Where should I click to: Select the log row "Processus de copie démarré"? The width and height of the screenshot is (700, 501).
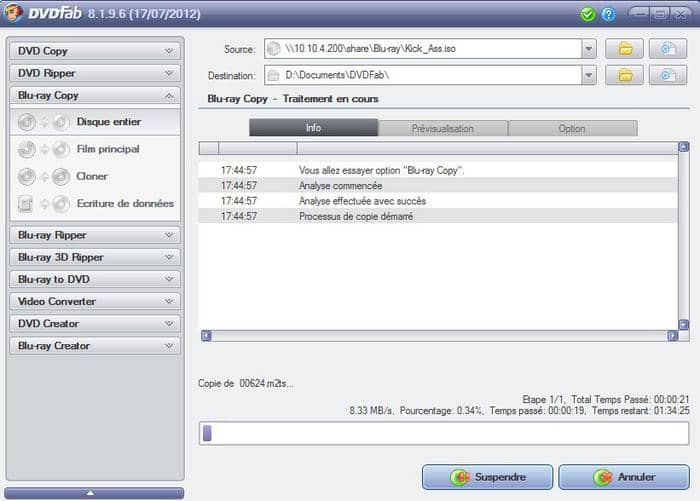[438, 216]
